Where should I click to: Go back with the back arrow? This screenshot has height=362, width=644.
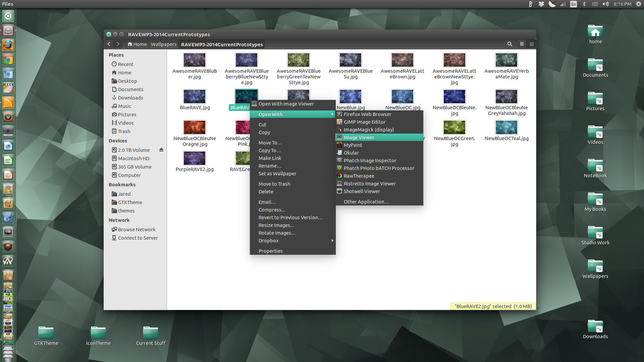(109, 44)
